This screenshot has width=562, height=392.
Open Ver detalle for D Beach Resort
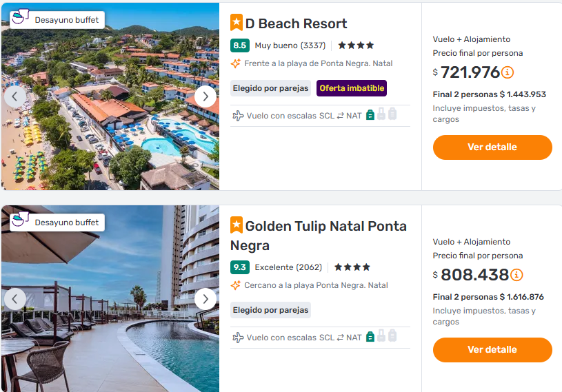tap(492, 147)
